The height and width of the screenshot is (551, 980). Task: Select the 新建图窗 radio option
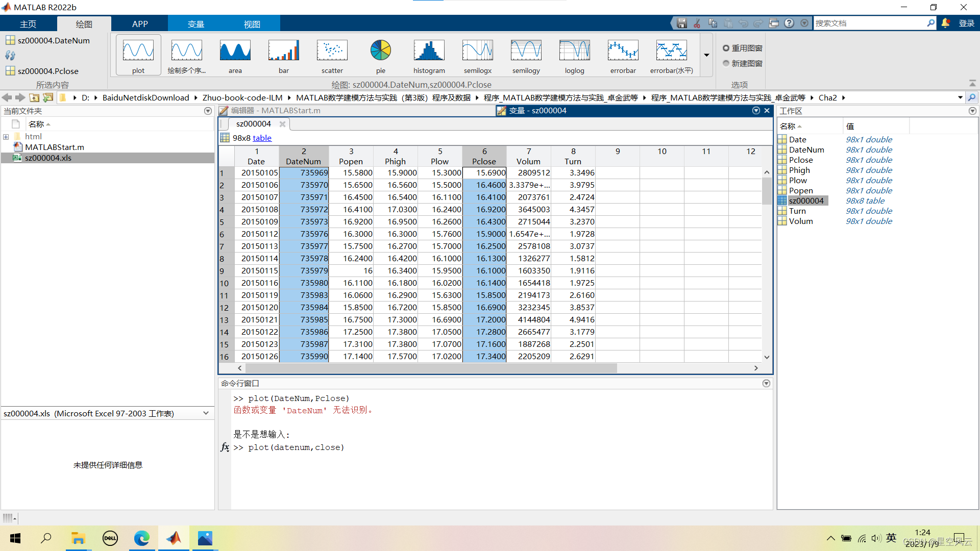726,63
